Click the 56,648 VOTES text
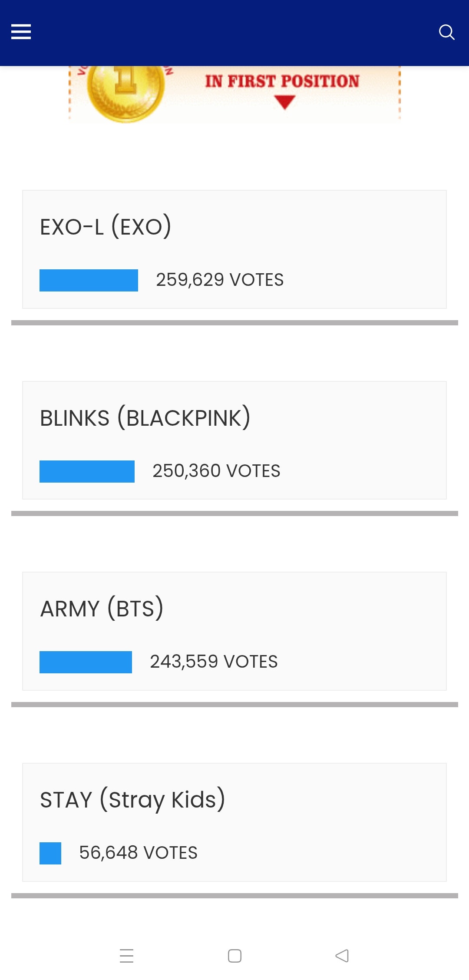This screenshot has height=980, width=469. (138, 852)
